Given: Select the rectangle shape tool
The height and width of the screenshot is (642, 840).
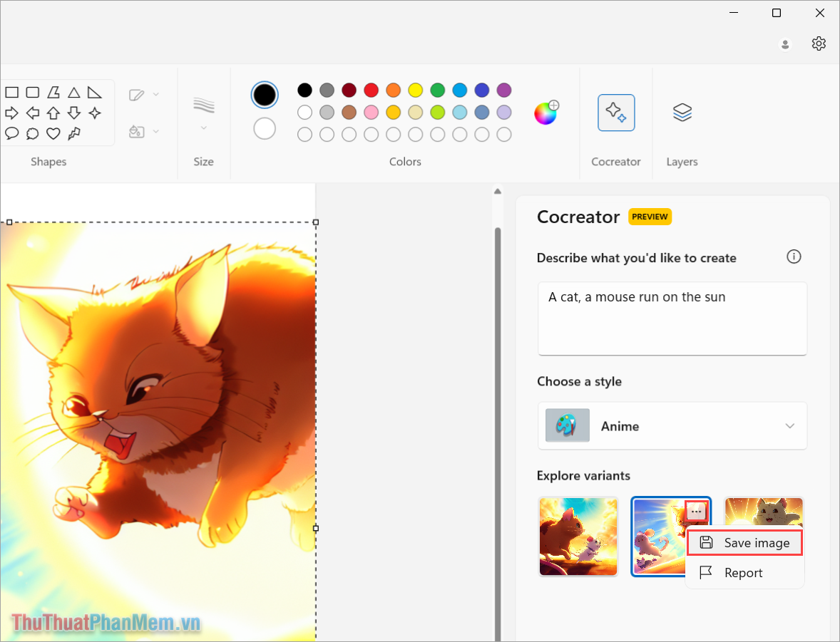Looking at the screenshot, I should (11, 91).
